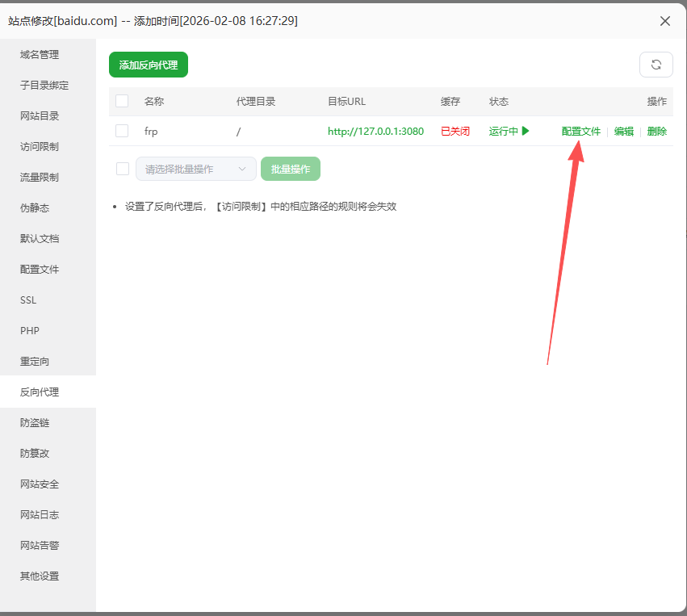Open the SSL settings tab
This screenshot has width=687, height=616.
point(28,300)
